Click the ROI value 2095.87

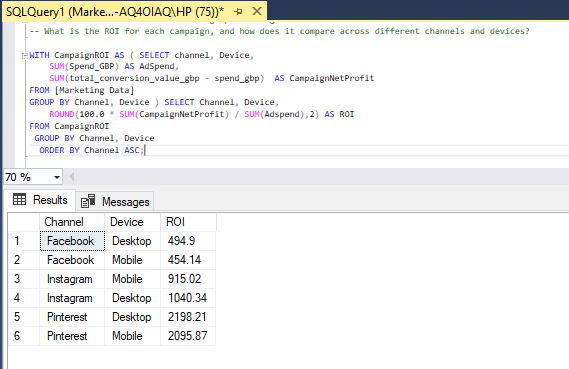tap(188, 336)
